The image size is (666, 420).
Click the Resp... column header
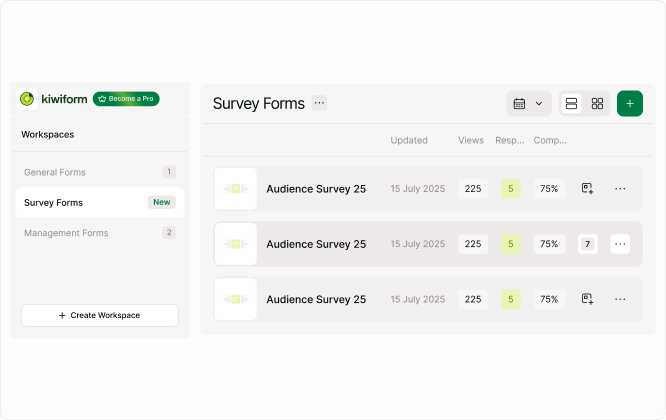[509, 140]
